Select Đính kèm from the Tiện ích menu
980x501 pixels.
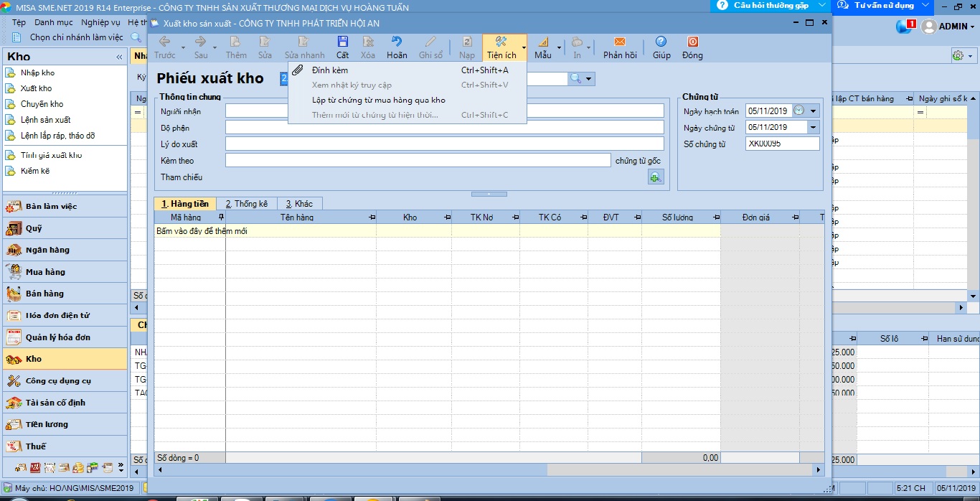click(x=330, y=70)
